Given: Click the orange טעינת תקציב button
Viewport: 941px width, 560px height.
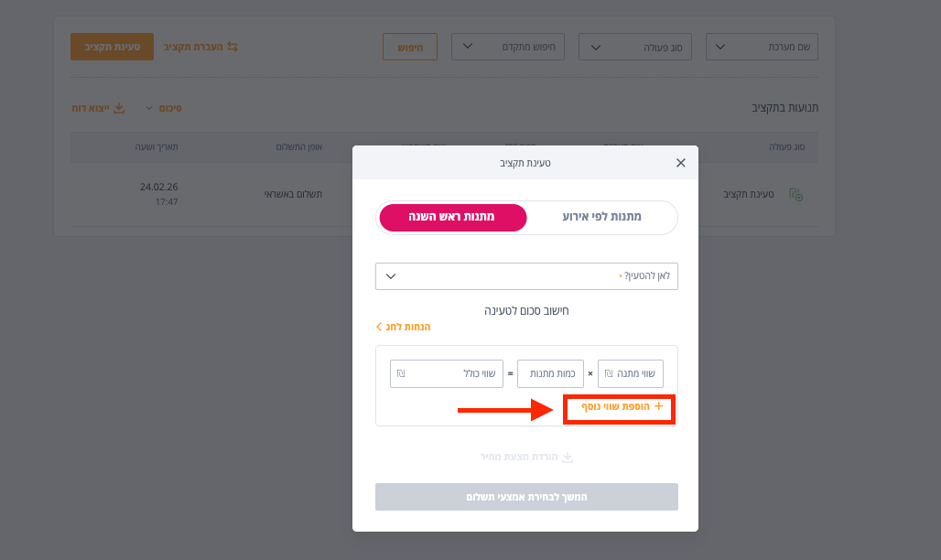Looking at the screenshot, I should pos(113,47).
